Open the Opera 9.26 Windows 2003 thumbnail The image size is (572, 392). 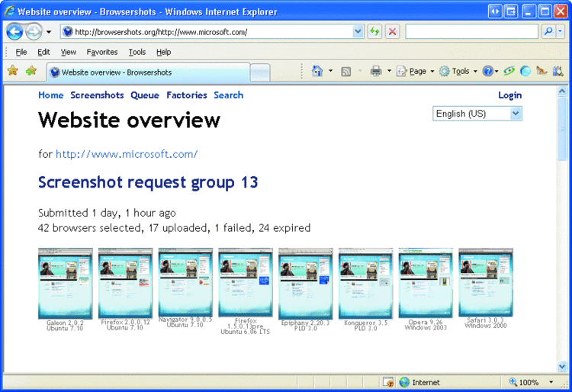coord(426,283)
